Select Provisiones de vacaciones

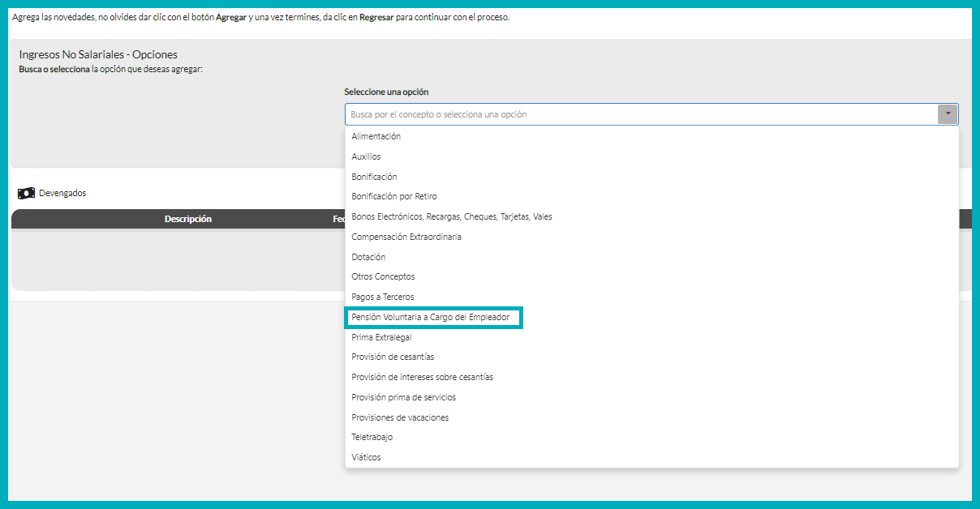(x=651, y=417)
